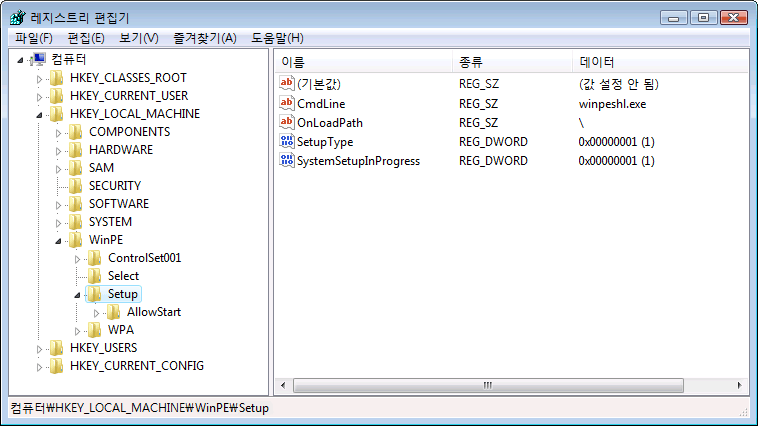Click the string icon of OnLoadPath value
This screenshot has width=758, height=426.
coord(287,122)
